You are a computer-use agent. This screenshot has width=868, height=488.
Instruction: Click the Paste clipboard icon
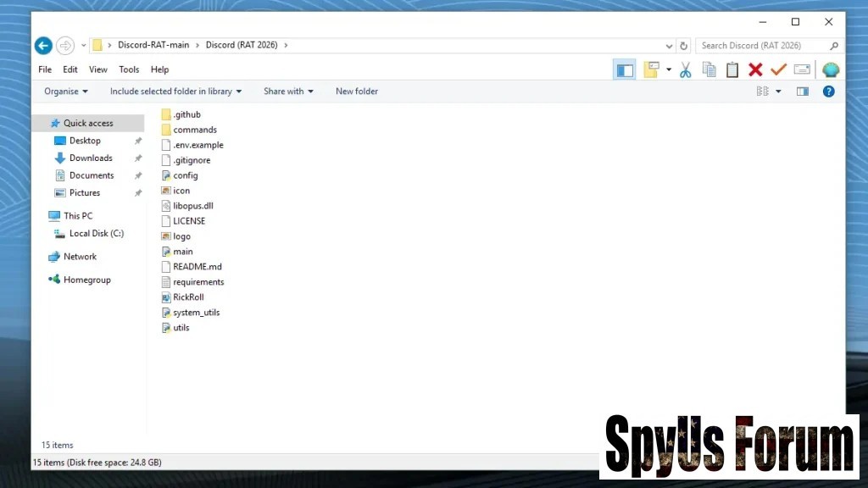click(732, 70)
